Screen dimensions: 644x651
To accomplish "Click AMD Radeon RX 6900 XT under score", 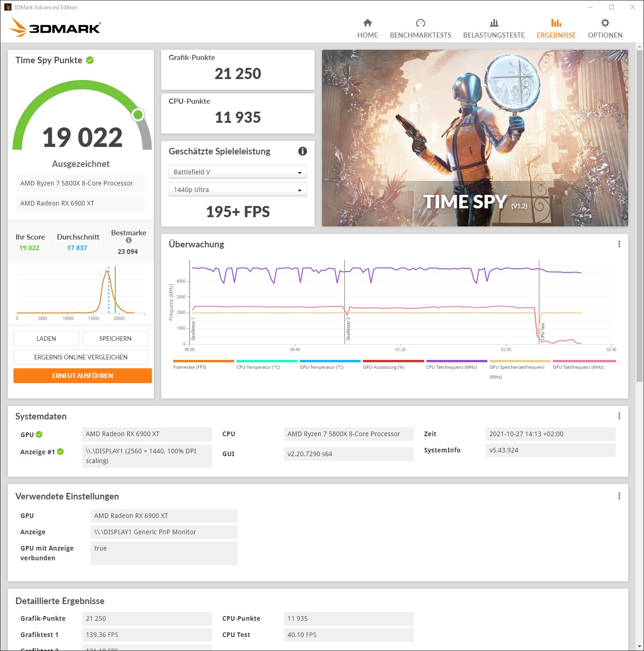I will point(81,203).
